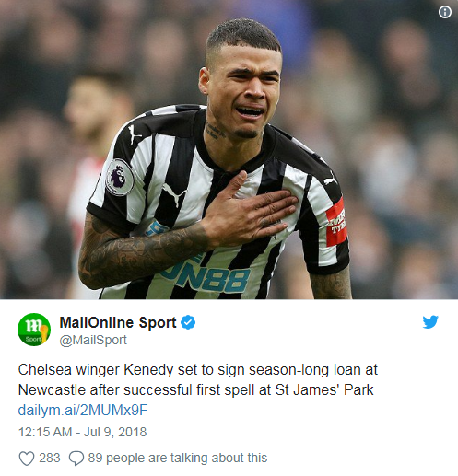Screen dimensions: 458x476
Task: Click the Premier League sleeve badge in the photo
Action: [120, 178]
